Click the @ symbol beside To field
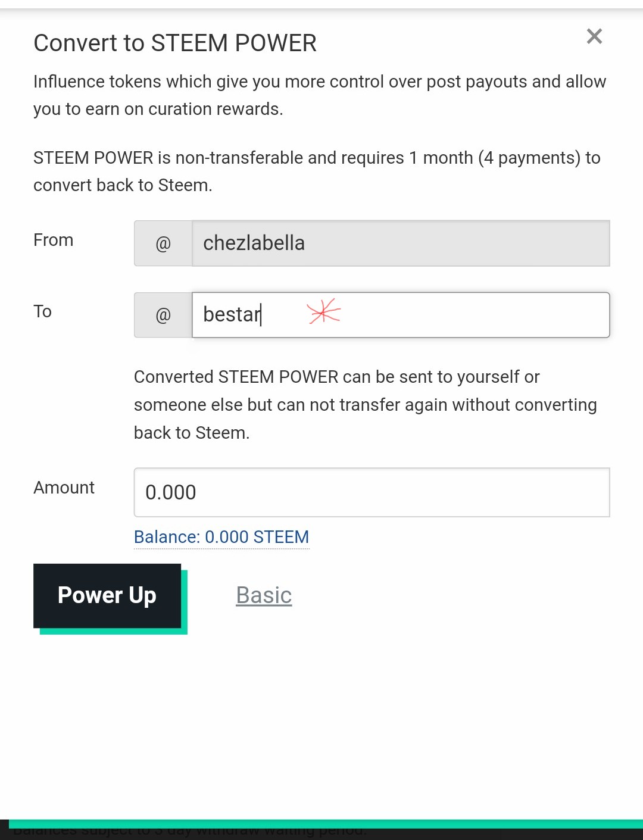Viewport: 643px width, 840px height. (163, 315)
